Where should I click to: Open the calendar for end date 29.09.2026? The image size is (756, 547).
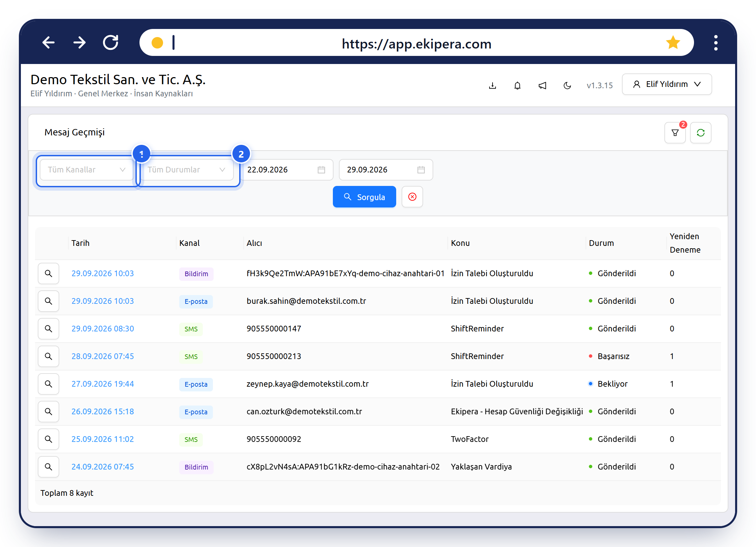421,170
